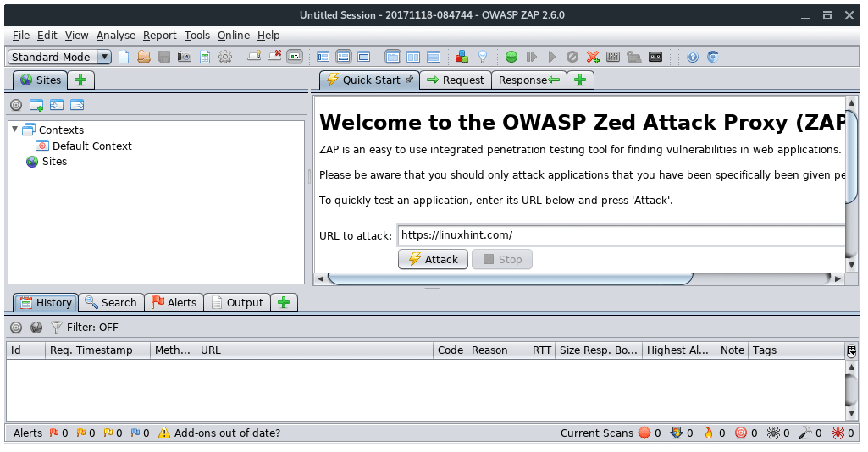Click the Stop button
868x452 pixels.
(502, 260)
